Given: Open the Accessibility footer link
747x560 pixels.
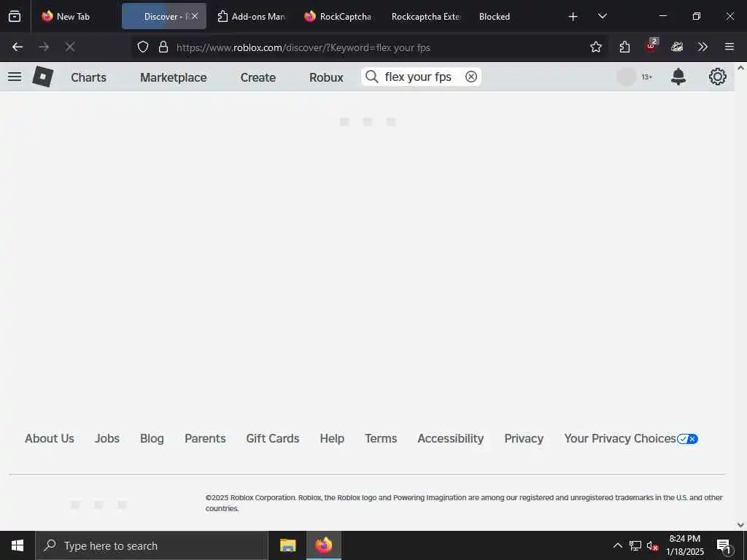Looking at the screenshot, I should (451, 438).
